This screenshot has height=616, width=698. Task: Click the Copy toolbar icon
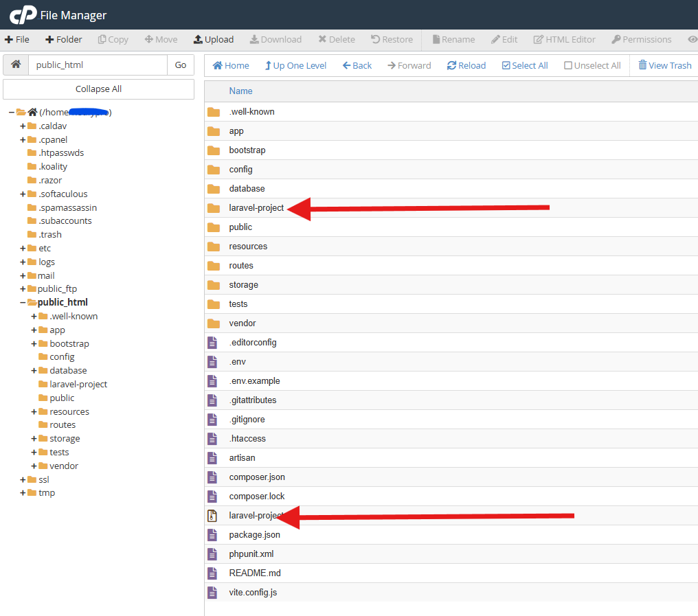(102, 40)
